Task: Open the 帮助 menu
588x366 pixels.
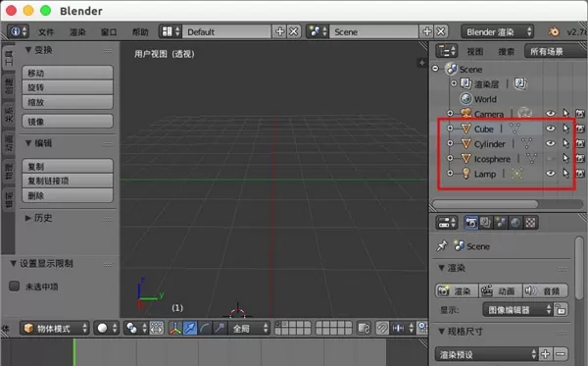Action: pos(140,32)
